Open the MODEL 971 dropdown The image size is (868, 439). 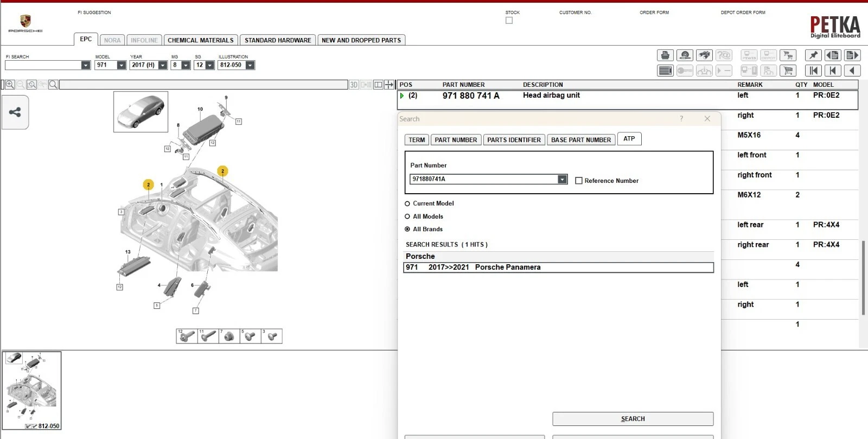coord(122,65)
